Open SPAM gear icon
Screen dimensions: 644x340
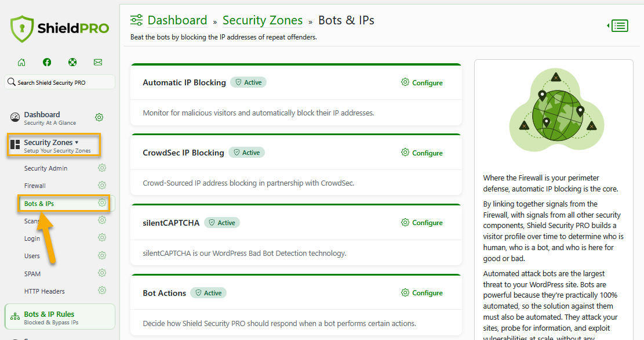[x=102, y=273]
